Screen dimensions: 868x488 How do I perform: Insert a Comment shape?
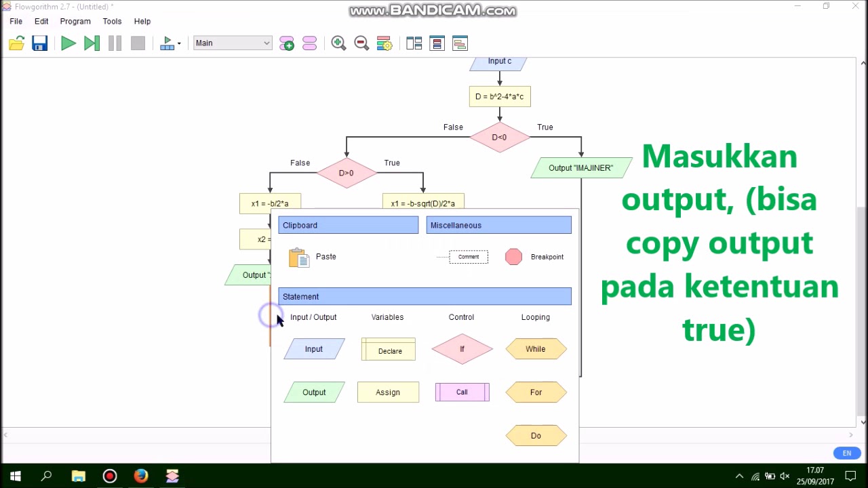pos(468,257)
